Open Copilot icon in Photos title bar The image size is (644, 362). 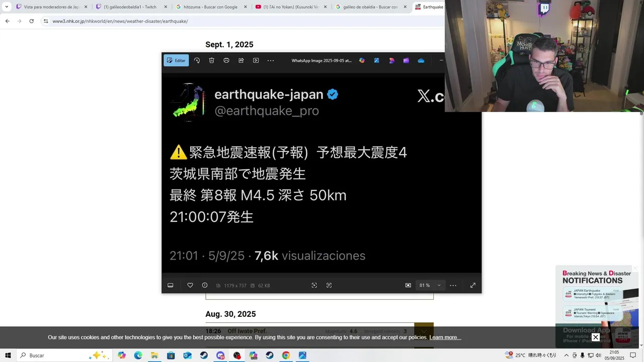click(362, 60)
